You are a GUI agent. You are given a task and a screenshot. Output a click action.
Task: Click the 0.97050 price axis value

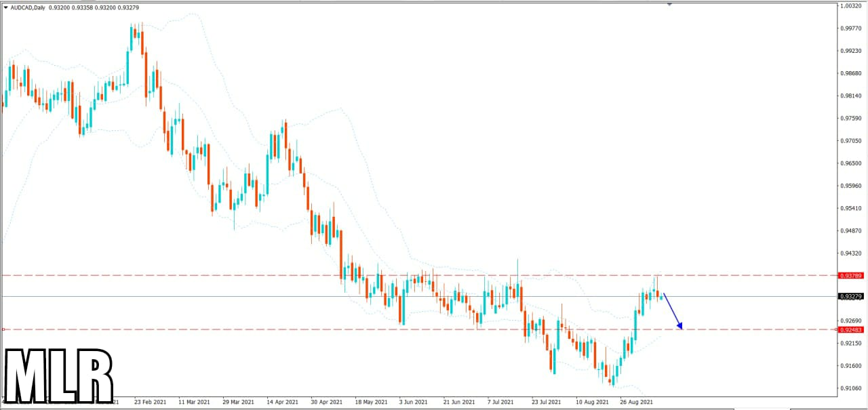click(x=851, y=141)
